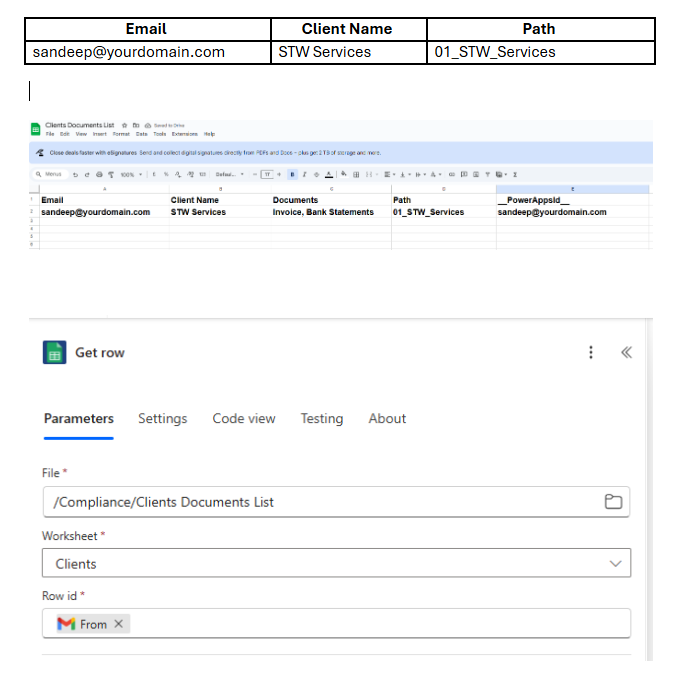Click the borders icon in Sheets
689x692 pixels.
tap(356, 175)
